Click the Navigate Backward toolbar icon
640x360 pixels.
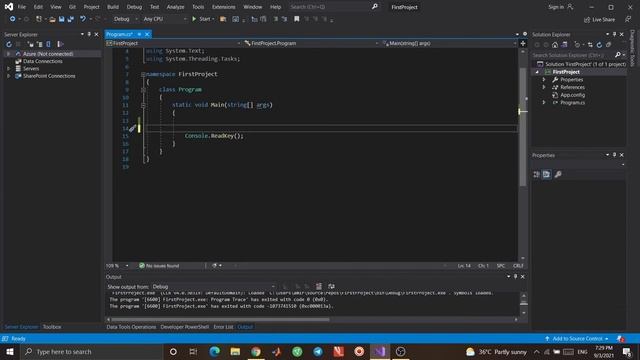13,19
